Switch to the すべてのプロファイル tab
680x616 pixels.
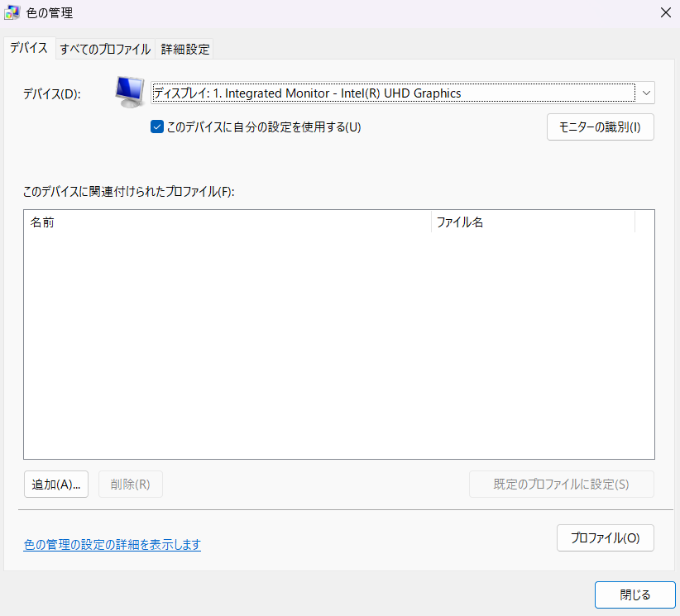pyautogui.click(x=105, y=49)
